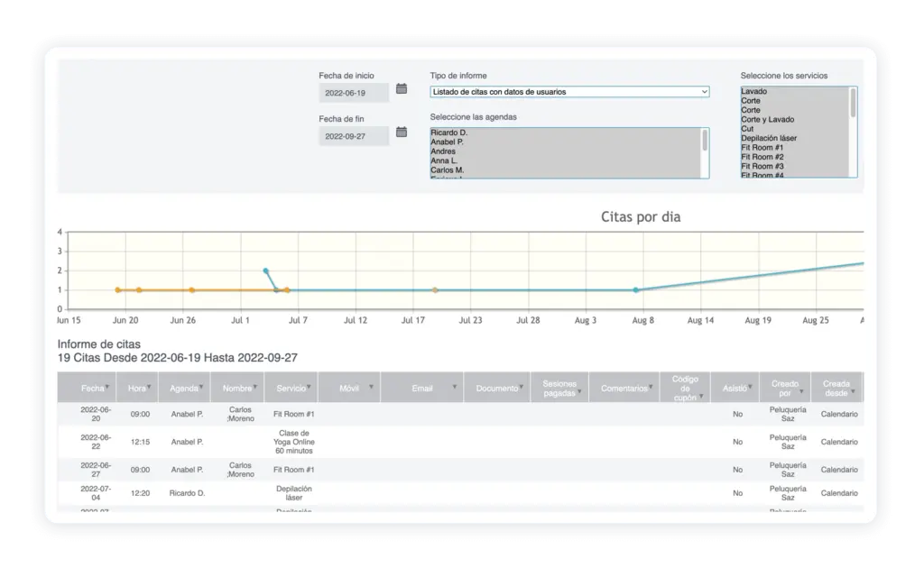924x568 pixels.
Task: Choose Anna L. from the agendas list
Action: tap(446, 160)
